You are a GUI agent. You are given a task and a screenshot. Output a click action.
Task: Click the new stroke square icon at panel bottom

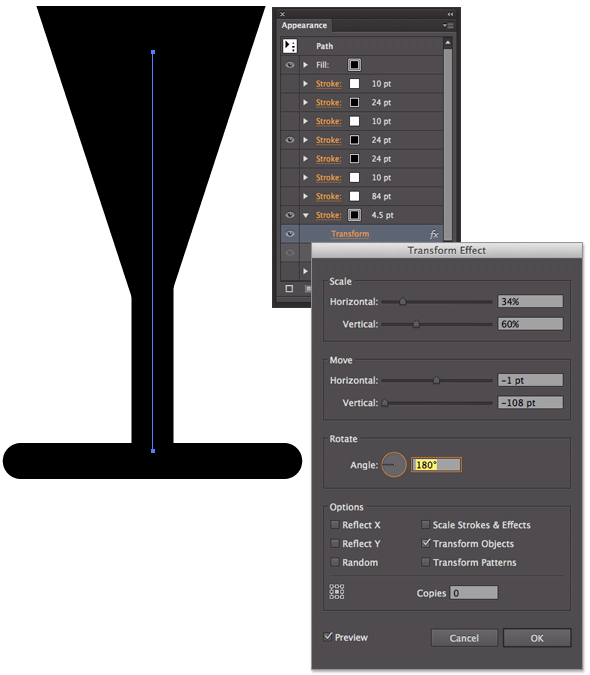click(x=289, y=288)
